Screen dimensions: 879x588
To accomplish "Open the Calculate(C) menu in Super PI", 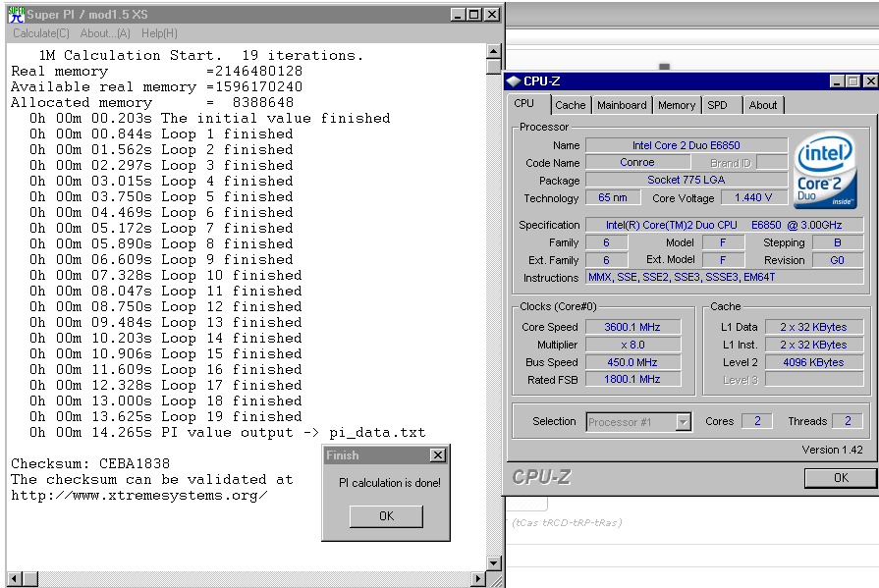I will (41, 33).
